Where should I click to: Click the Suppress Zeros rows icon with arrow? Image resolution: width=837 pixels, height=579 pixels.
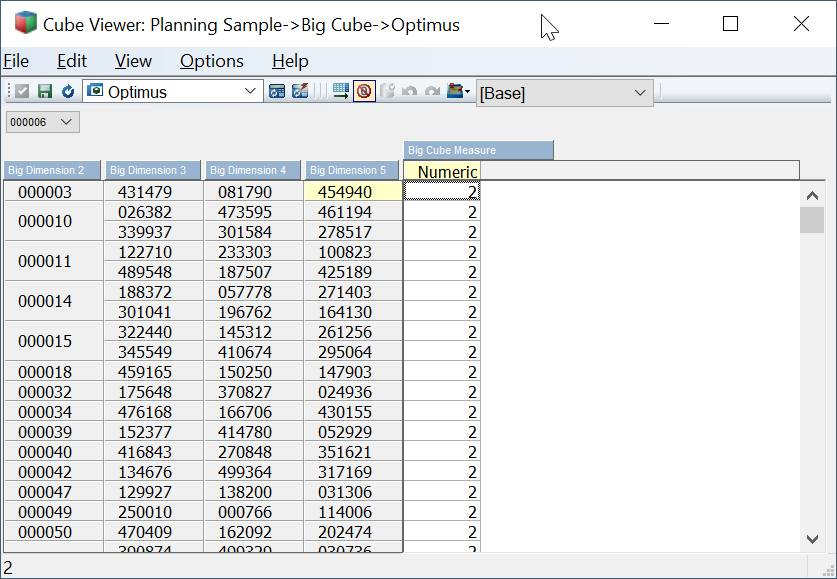click(x=341, y=92)
